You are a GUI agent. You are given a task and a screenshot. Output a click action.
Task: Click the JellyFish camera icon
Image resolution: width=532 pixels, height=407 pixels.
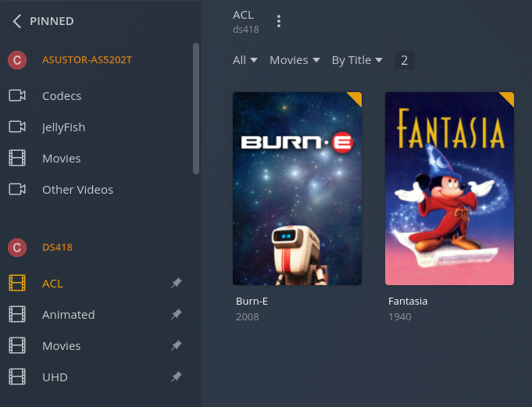pyautogui.click(x=17, y=127)
